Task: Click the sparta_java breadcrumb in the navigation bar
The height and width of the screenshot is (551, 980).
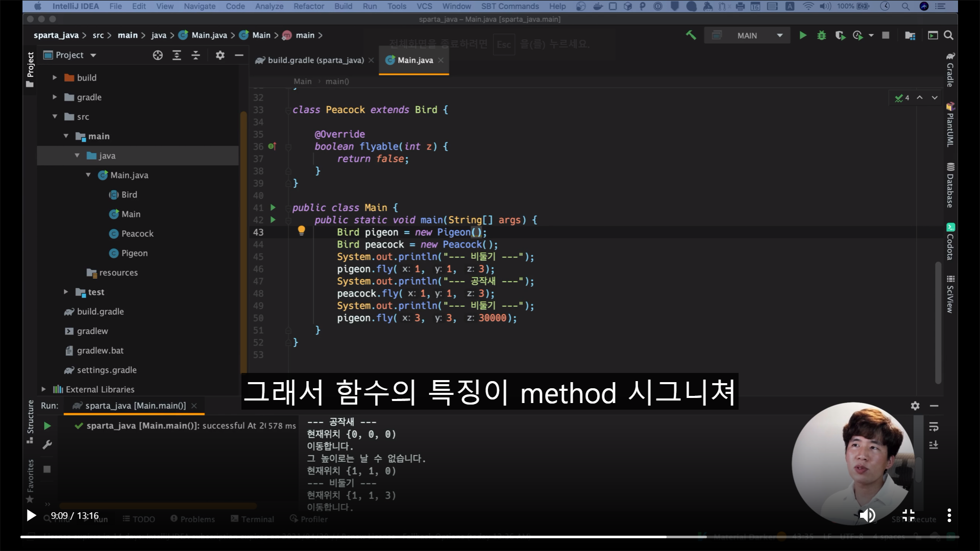Action: (x=56, y=35)
